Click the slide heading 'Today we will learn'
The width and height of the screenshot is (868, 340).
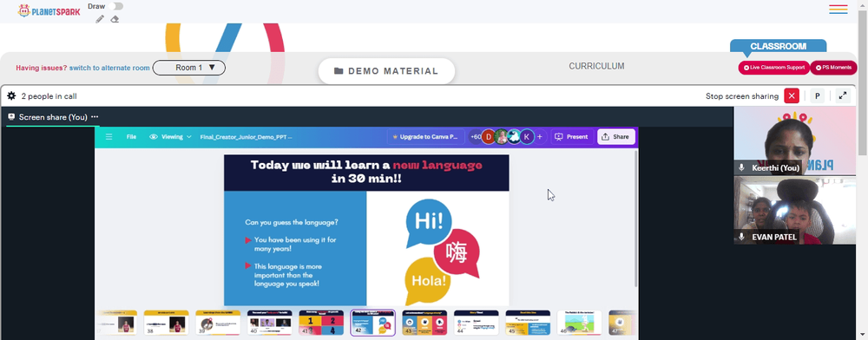366,172
